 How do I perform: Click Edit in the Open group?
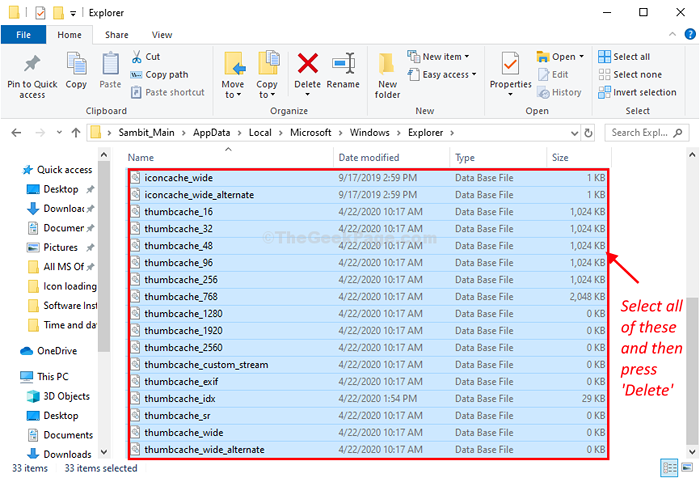pyautogui.click(x=553, y=75)
